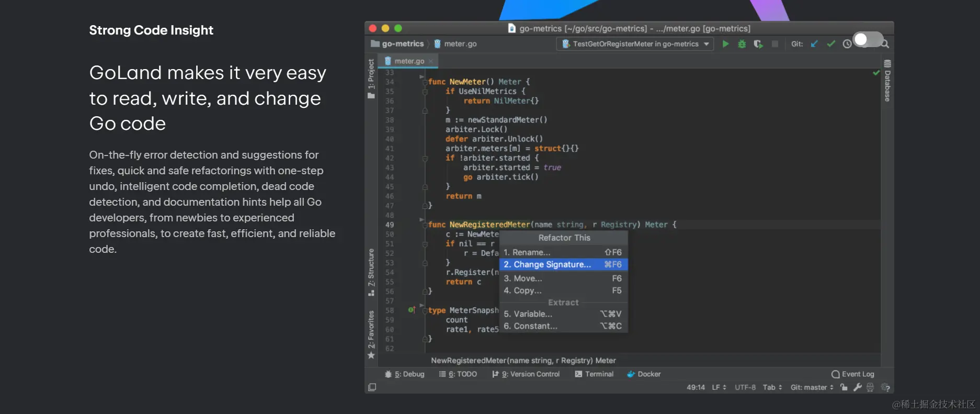Click the UTF-8 encoding status entry
Image resolution: width=980 pixels, height=414 pixels.
(x=745, y=387)
